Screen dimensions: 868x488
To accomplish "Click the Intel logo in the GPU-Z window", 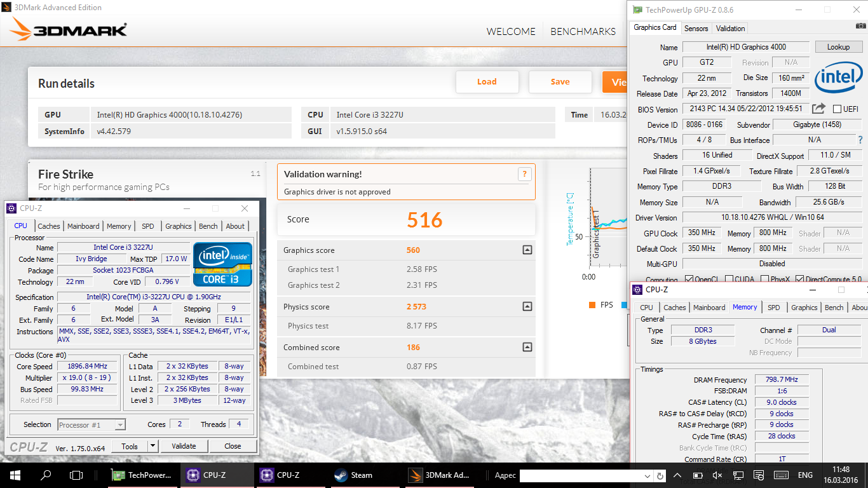I will pos(838,77).
